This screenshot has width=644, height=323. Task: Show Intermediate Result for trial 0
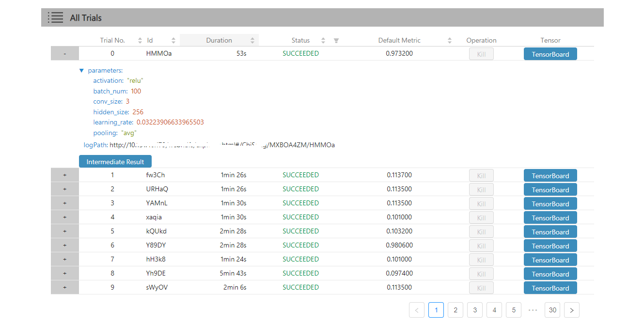pos(115,162)
